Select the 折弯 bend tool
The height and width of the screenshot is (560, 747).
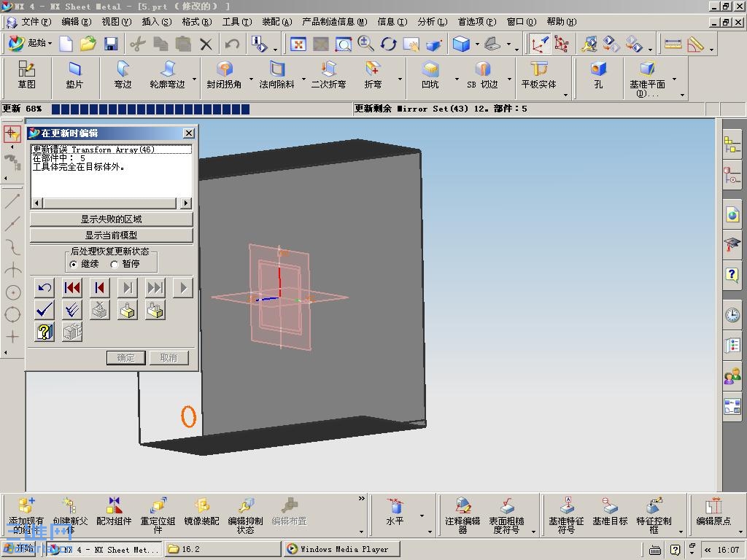pyautogui.click(x=373, y=75)
